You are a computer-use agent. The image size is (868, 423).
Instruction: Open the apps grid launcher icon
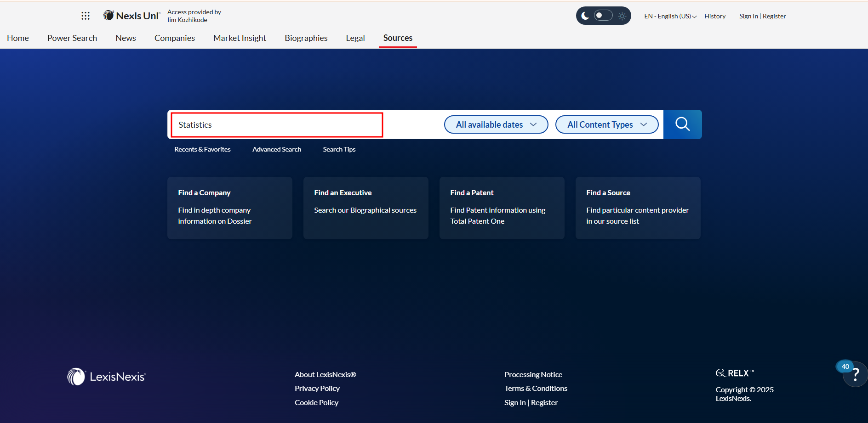click(86, 16)
